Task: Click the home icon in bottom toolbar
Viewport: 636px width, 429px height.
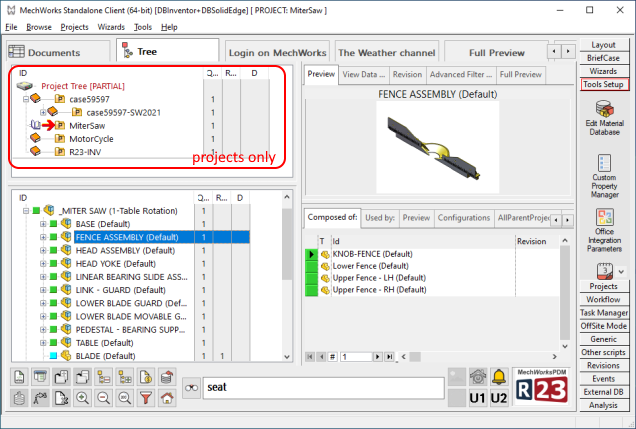Action: pyautogui.click(x=167, y=398)
